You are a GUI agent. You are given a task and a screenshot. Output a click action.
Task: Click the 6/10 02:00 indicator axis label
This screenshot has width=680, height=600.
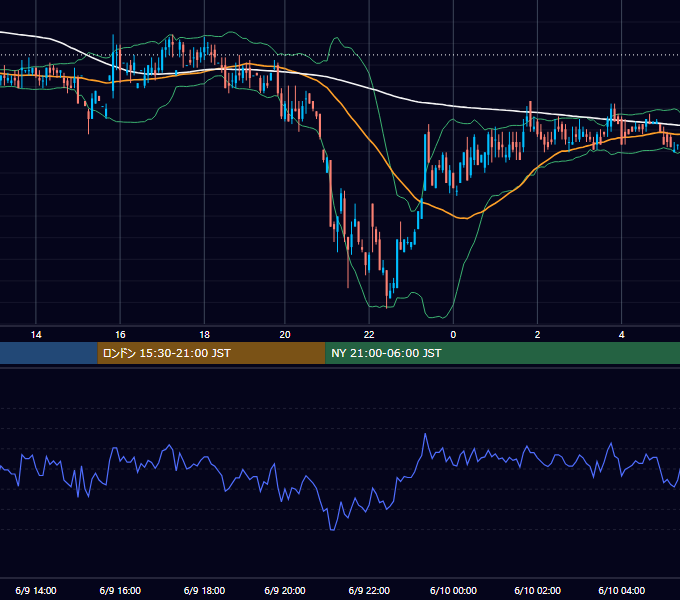pos(537,590)
